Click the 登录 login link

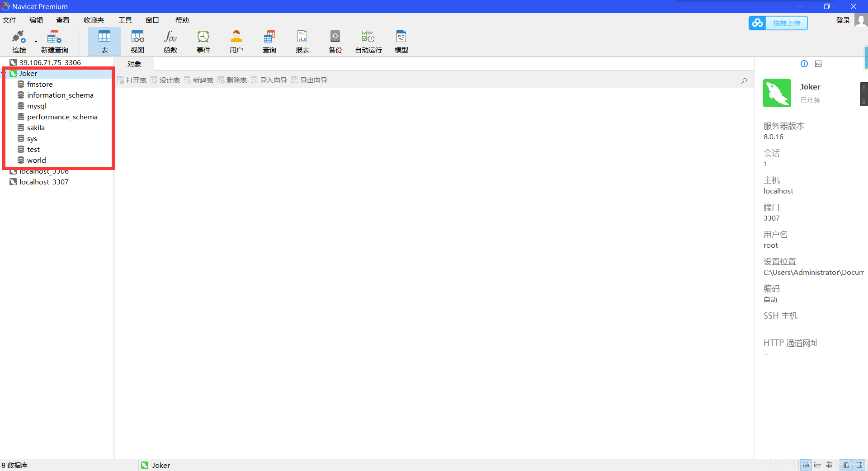click(x=843, y=20)
